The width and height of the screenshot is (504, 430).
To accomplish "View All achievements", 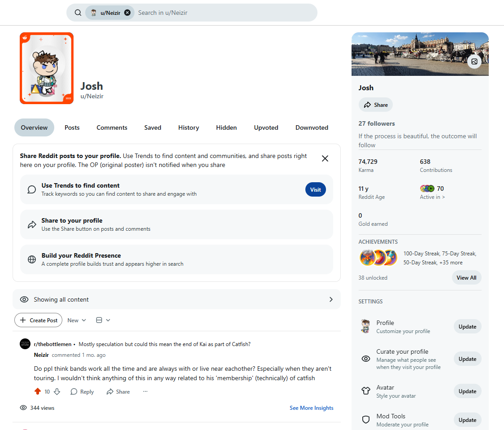I will click(466, 278).
